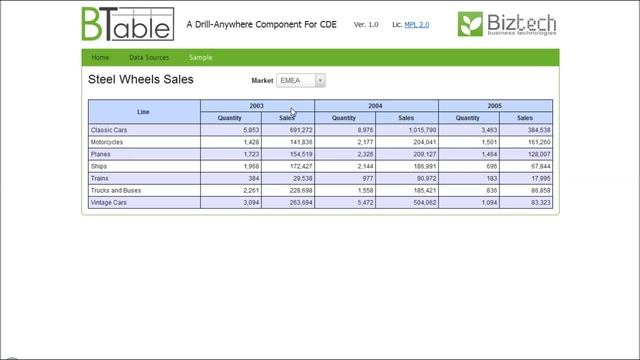Go to the Home menu item
640x360 pixels.
[100, 58]
